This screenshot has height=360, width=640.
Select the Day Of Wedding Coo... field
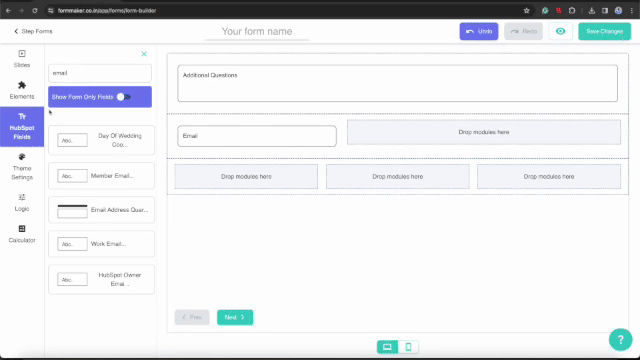click(101, 140)
